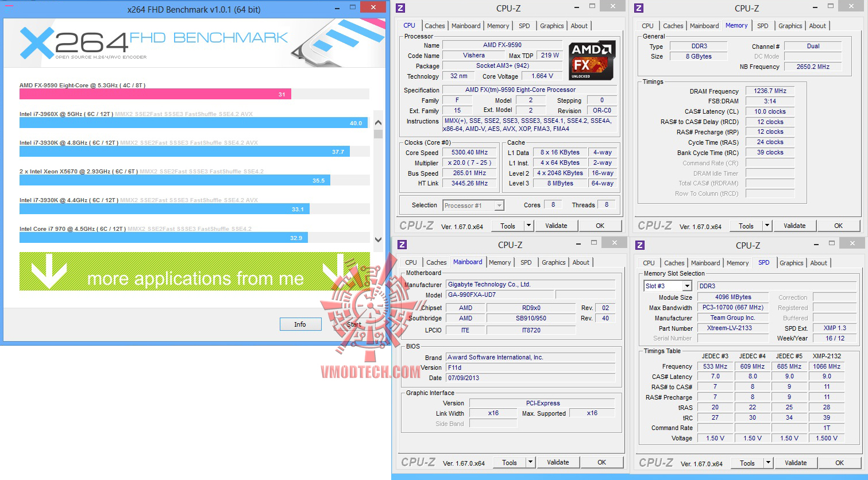Select Graphics tab in the CPU-Z Mainboard window
The height and width of the screenshot is (480, 868).
click(554, 262)
